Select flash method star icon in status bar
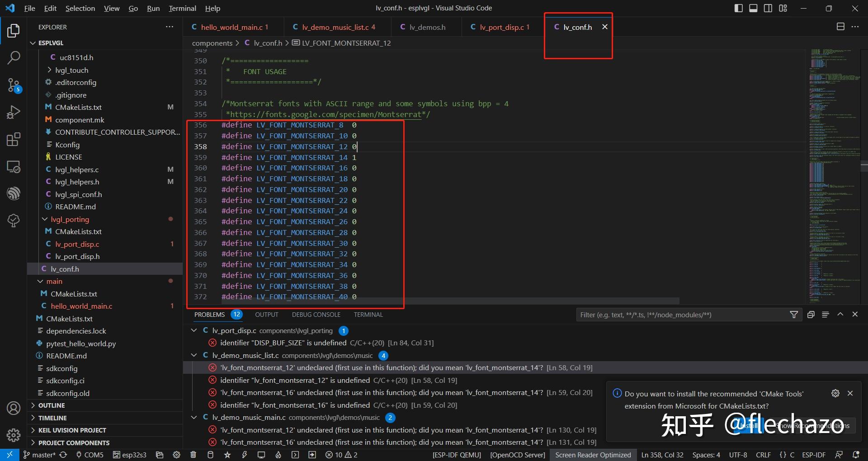 (x=227, y=455)
